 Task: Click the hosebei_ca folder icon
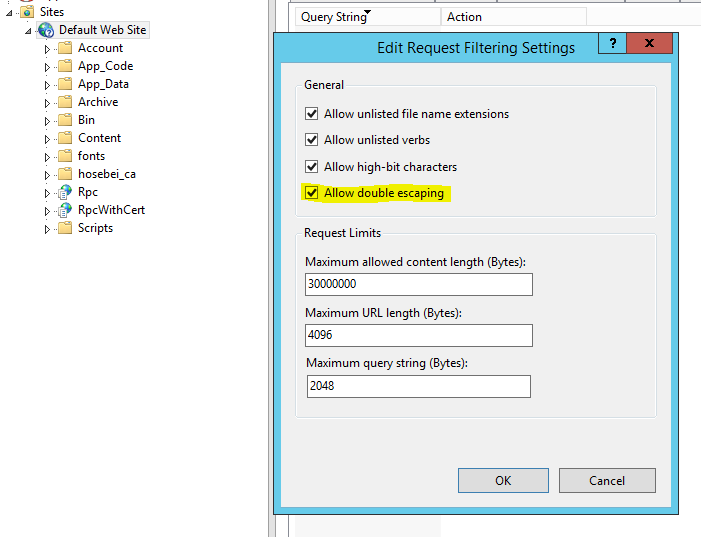tap(65, 173)
